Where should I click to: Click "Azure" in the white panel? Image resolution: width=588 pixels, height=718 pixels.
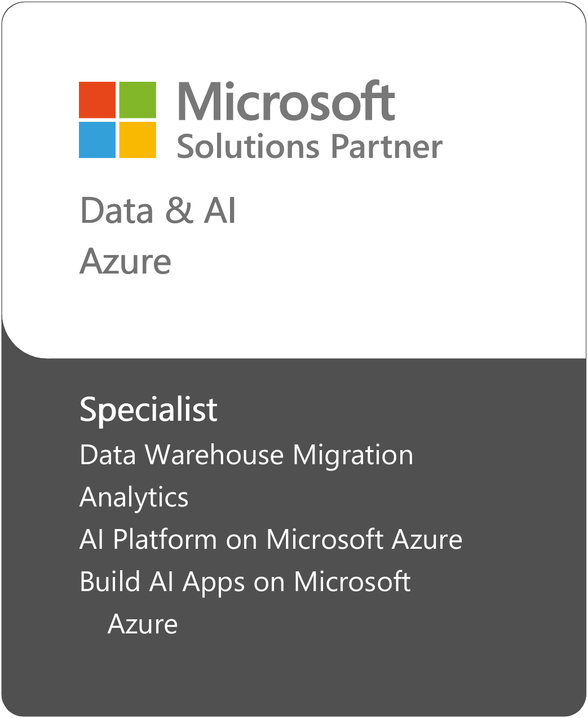125,262
